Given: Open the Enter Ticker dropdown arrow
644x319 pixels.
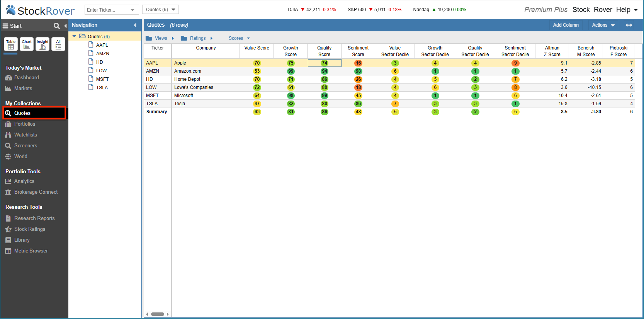Looking at the screenshot, I should (133, 10).
